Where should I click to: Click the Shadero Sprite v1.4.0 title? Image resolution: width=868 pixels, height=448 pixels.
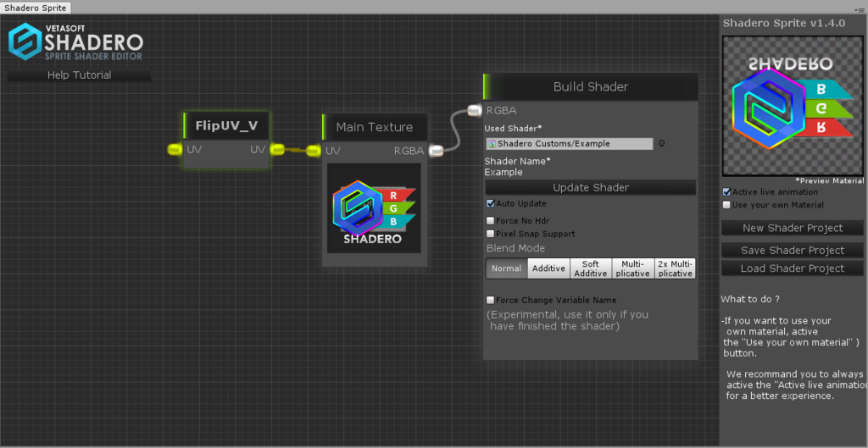pyautogui.click(x=784, y=23)
